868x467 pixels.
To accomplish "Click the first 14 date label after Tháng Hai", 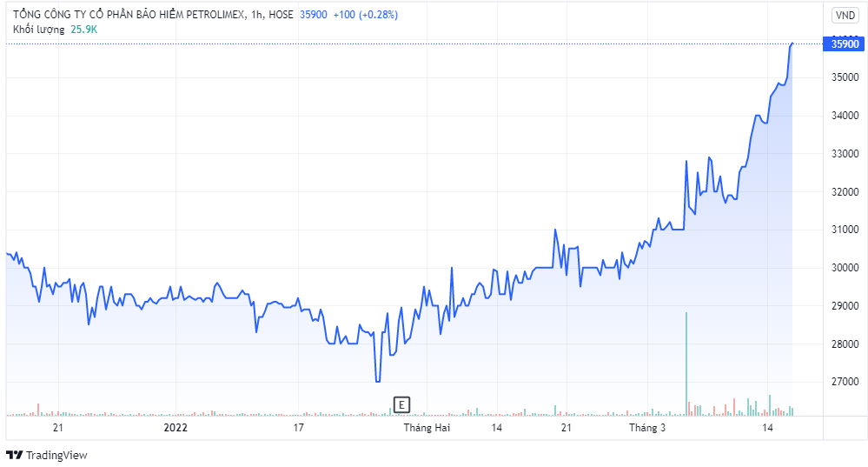I will point(496,428).
